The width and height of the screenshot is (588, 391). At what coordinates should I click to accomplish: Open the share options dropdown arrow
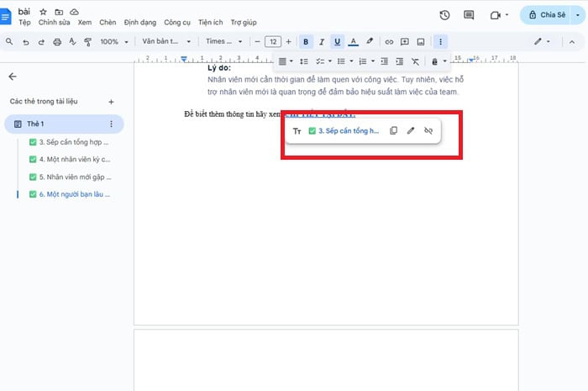[x=578, y=15]
